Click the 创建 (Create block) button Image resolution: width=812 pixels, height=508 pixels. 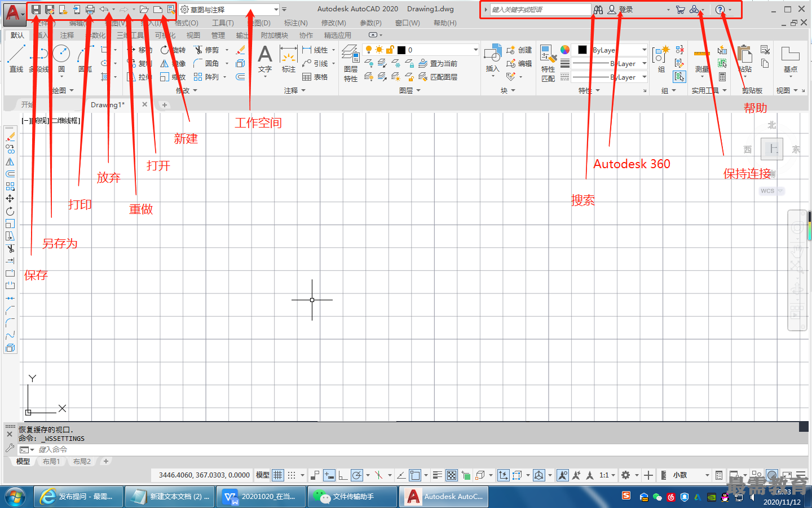[519, 50]
